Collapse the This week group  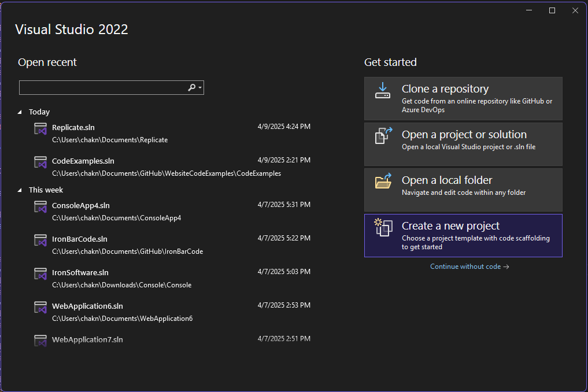pyautogui.click(x=20, y=190)
